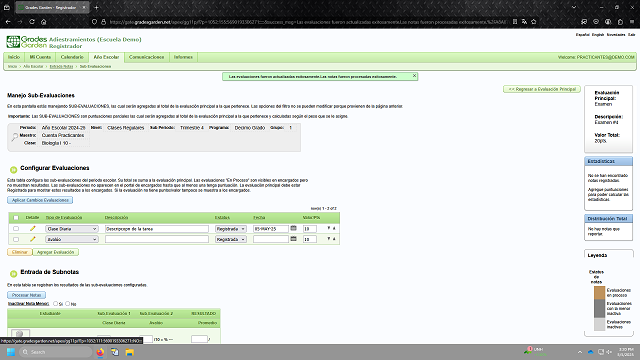Open Firefox from the taskbar
The height and width of the screenshot is (360, 640).
click(100, 352)
